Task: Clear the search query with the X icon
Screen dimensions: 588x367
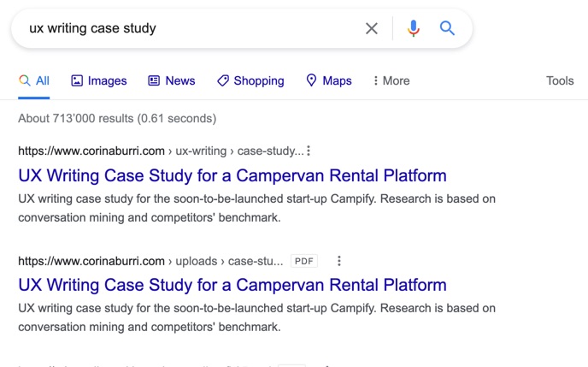Action: [x=372, y=28]
